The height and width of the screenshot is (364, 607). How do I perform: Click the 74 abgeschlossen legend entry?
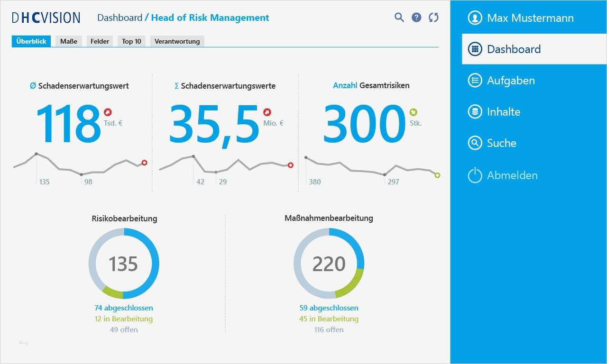[x=124, y=308]
